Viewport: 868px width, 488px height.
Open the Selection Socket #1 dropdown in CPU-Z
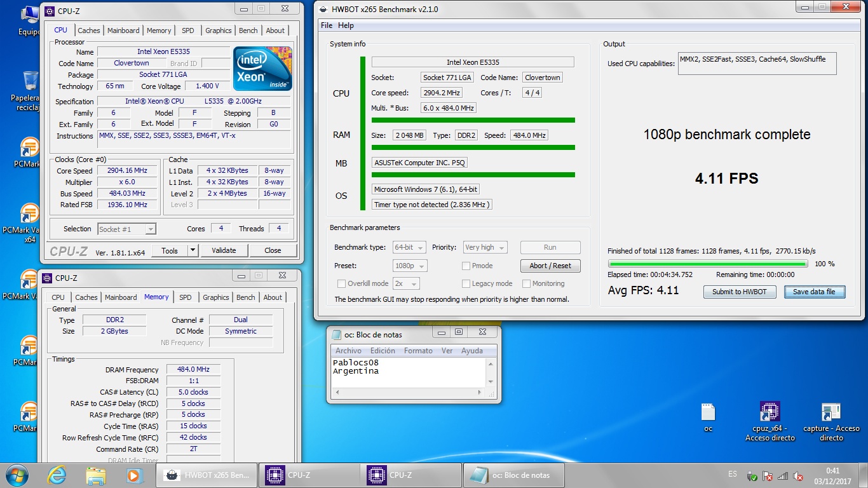click(x=126, y=229)
